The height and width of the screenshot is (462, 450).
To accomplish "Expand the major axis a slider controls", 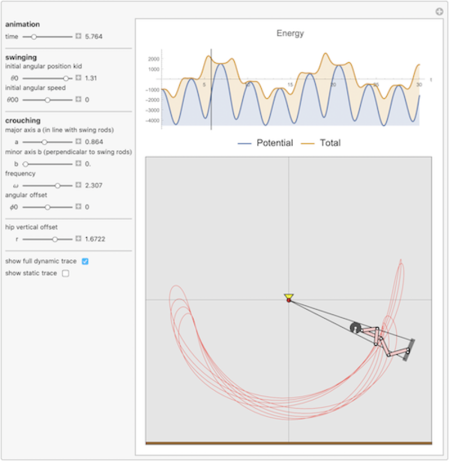I will pyautogui.click(x=78, y=141).
